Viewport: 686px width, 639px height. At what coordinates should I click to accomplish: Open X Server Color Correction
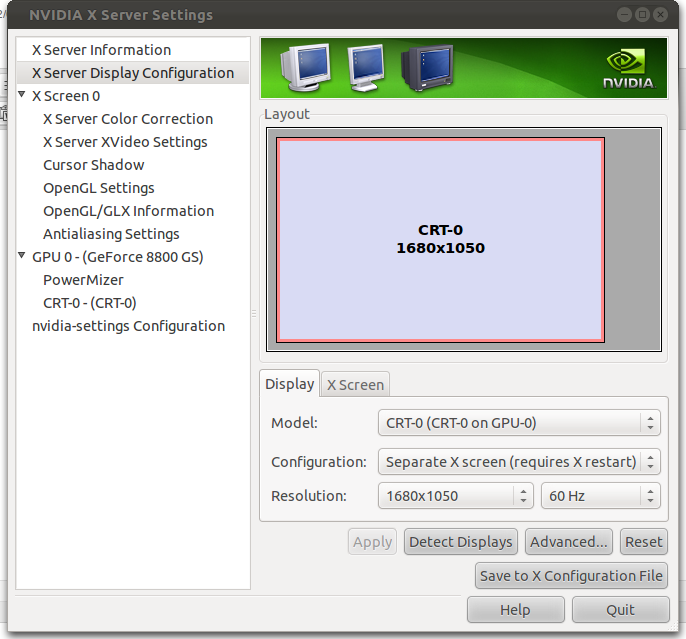[x=128, y=119]
